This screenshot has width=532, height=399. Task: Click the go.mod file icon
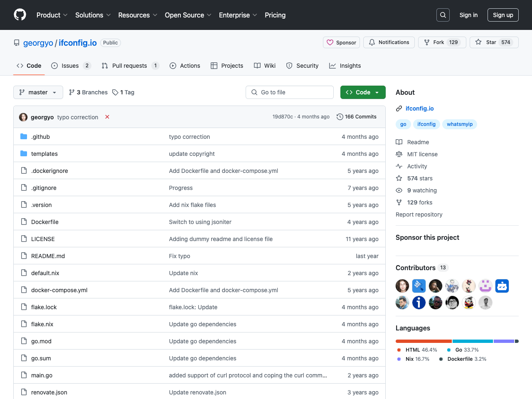click(x=24, y=341)
